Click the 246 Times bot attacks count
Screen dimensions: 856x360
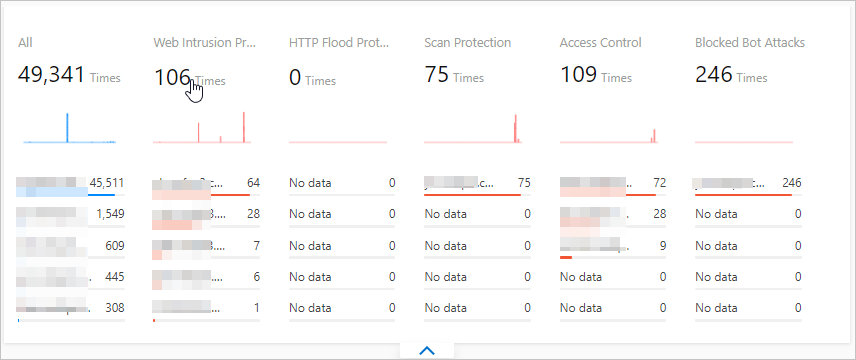[x=731, y=75]
